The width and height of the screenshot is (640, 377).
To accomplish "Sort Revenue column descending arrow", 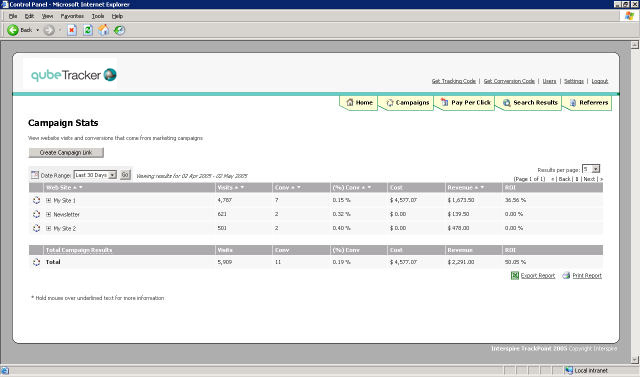I will [482, 188].
